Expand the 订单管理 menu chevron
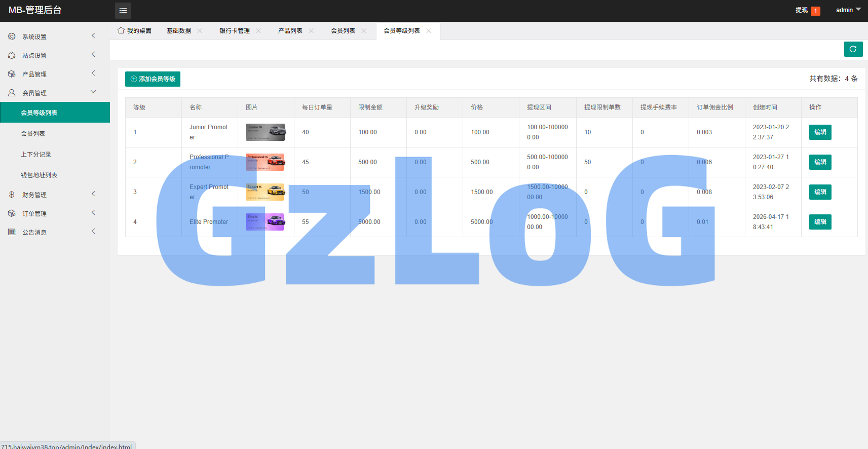The width and height of the screenshot is (868, 449). pyautogui.click(x=93, y=212)
